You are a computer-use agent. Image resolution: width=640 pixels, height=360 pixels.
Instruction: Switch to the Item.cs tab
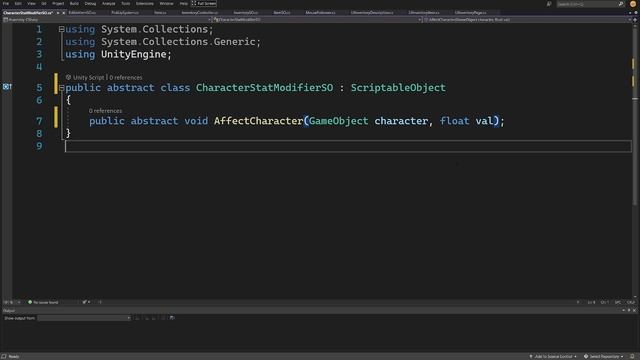[160, 13]
